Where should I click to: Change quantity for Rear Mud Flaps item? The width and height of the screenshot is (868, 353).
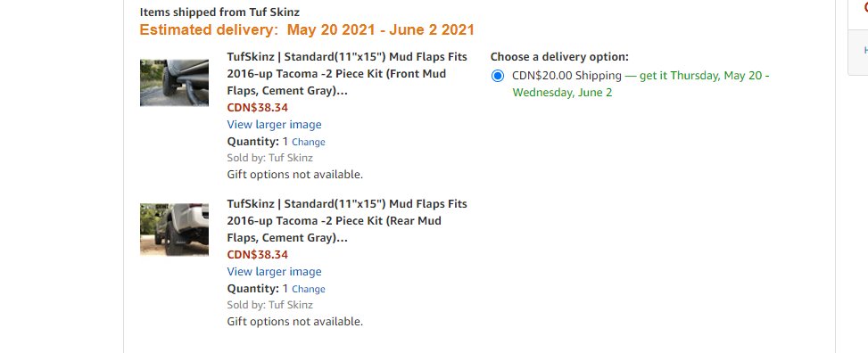click(309, 289)
